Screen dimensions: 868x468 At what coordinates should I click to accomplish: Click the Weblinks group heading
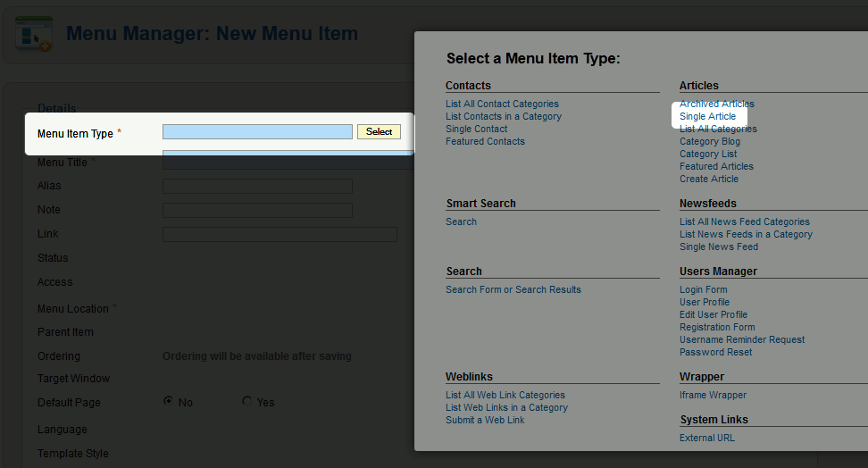pos(469,377)
